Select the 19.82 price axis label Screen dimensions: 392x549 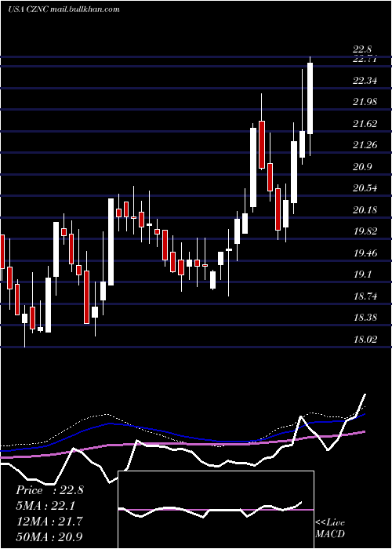365,231
